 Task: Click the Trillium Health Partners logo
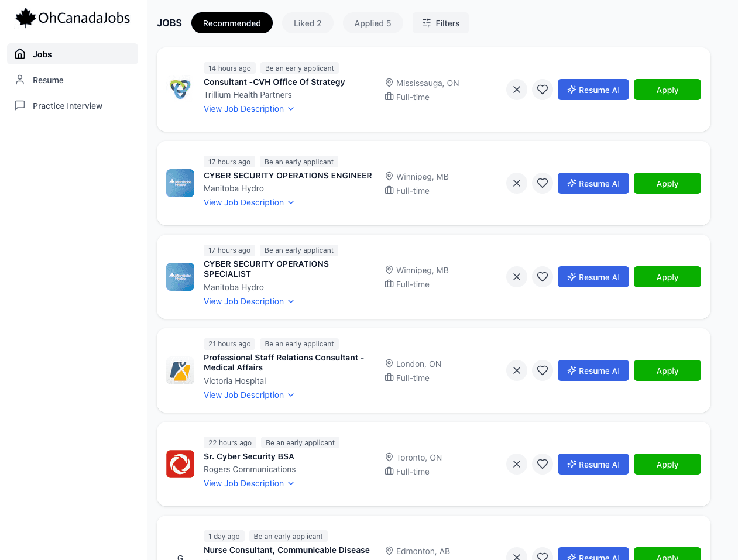click(x=180, y=90)
